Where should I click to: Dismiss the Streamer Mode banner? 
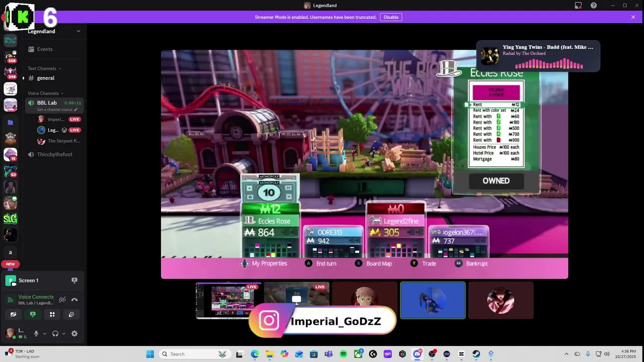coord(633,17)
